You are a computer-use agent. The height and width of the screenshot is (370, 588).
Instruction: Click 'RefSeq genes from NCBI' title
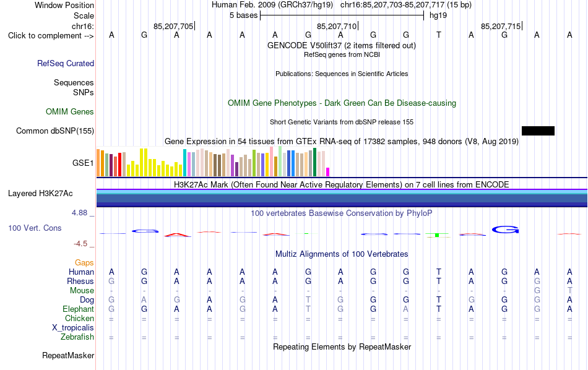click(342, 54)
